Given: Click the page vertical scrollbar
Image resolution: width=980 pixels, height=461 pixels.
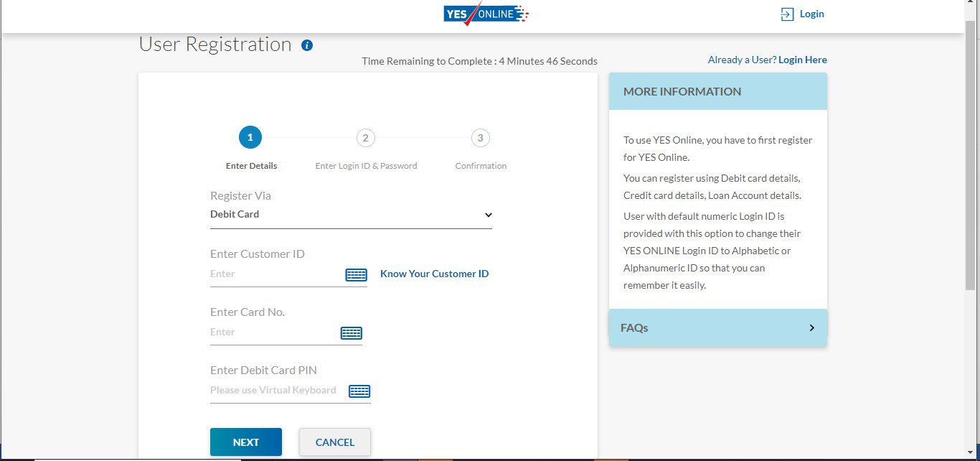Looking at the screenshot, I should coord(971,154).
